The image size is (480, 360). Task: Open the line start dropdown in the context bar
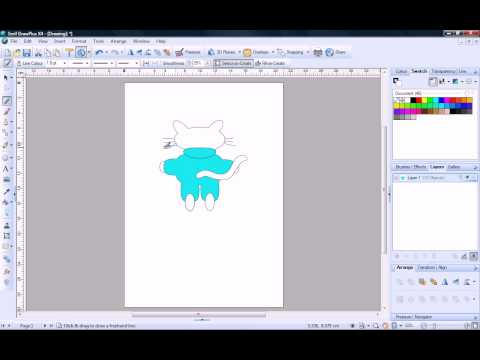click(x=112, y=63)
